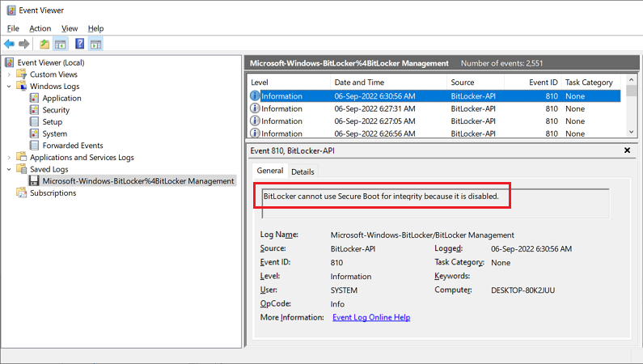Toggle the Show/Hide Action Pane icon
643x364 pixels.
coord(96,44)
